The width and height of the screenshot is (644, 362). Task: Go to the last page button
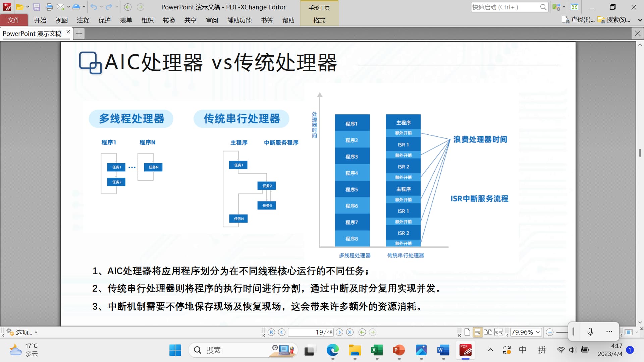350,332
